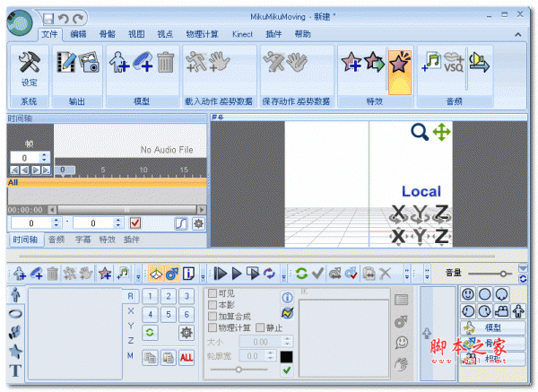This screenshot has width=538, height=392.
Task: Select the Text 'T' tool on left sidebar
Action: point(15,370)
